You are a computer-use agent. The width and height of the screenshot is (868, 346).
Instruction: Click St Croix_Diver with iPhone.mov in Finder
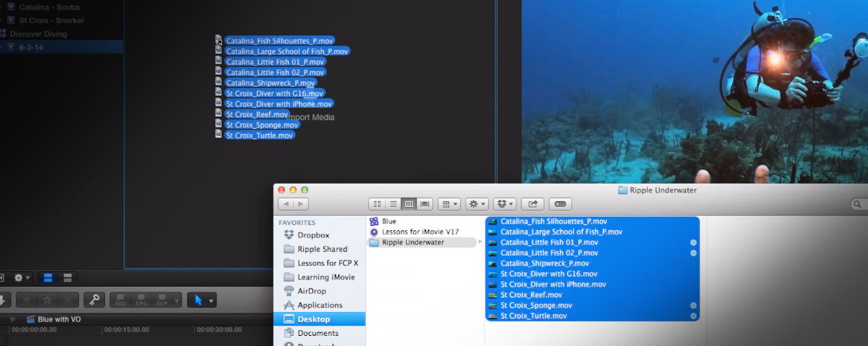tap(553, 284)
